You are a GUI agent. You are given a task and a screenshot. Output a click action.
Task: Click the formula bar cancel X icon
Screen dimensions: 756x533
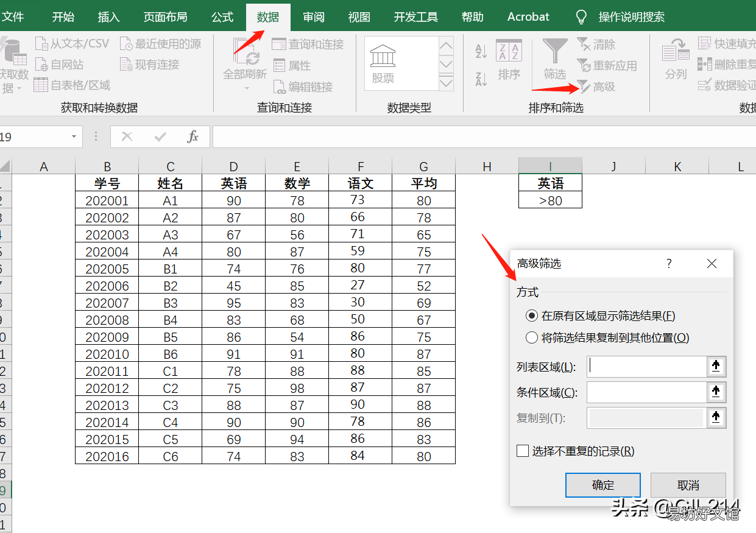[x=127, y=137]
